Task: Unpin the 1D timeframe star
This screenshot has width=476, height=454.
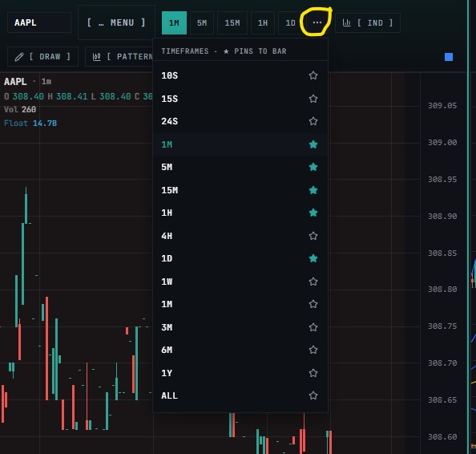Action: click(313, 258)
